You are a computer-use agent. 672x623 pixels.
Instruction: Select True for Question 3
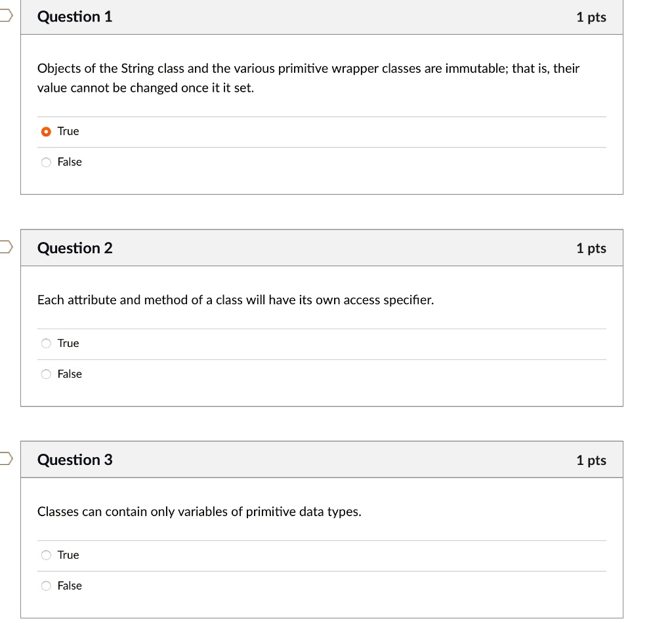[x=68, y=555]
